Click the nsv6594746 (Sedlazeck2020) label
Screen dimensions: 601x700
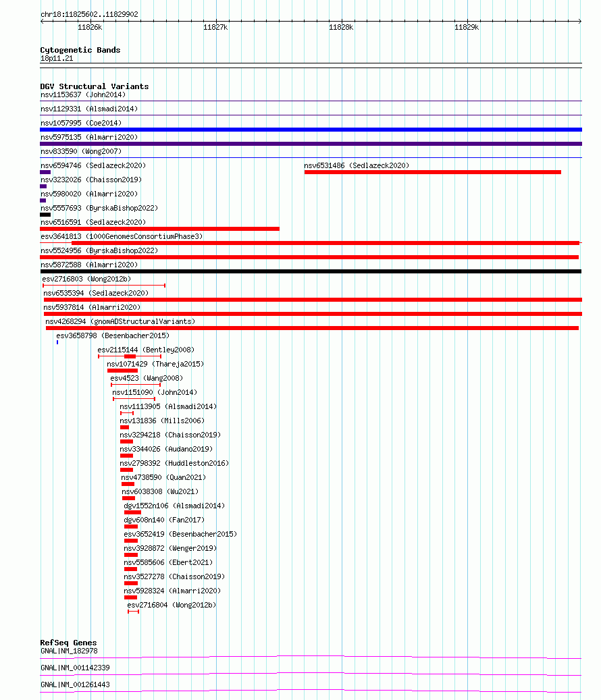tap(93, 165)
